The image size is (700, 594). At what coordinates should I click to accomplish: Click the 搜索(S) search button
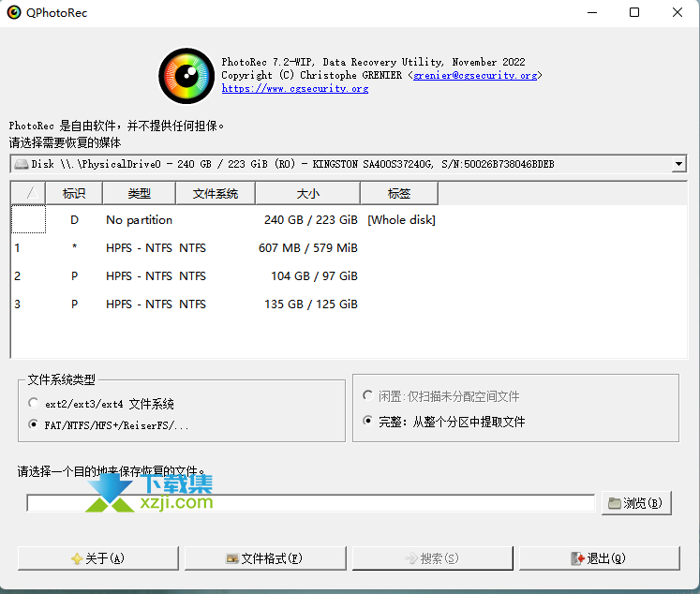(432, 558)
